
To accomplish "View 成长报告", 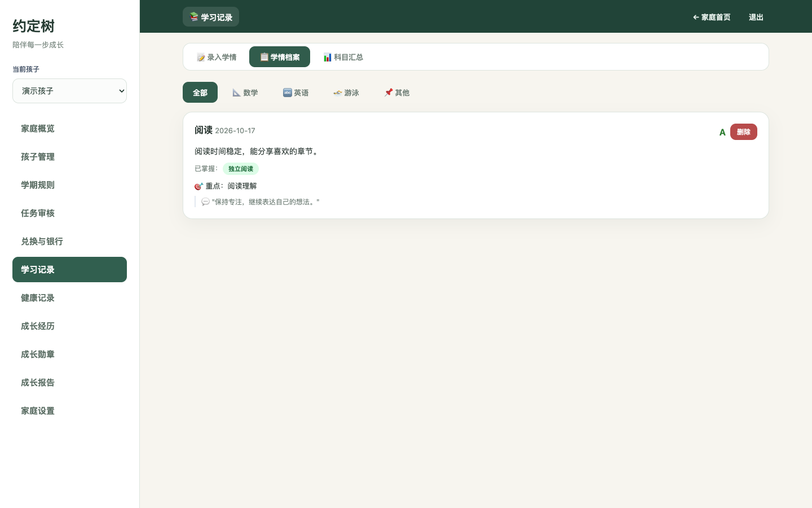I will (x=69, y=382).
